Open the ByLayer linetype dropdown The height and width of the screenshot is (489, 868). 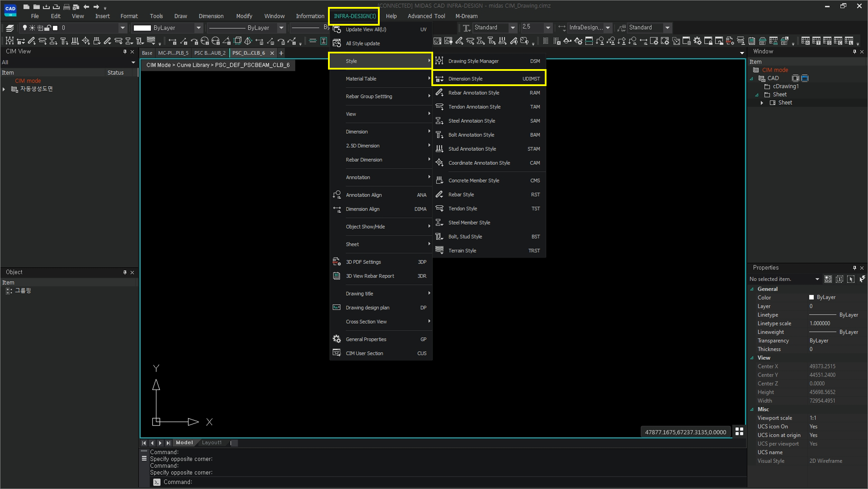point(281,28)
